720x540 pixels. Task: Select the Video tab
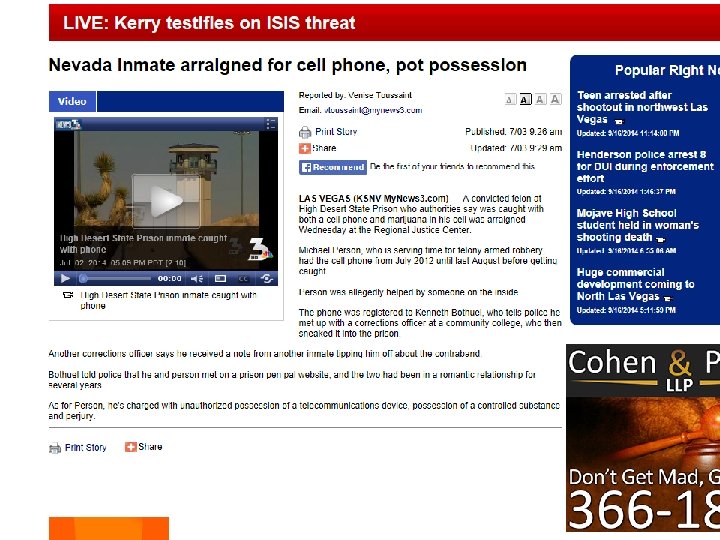pos(73,101)
